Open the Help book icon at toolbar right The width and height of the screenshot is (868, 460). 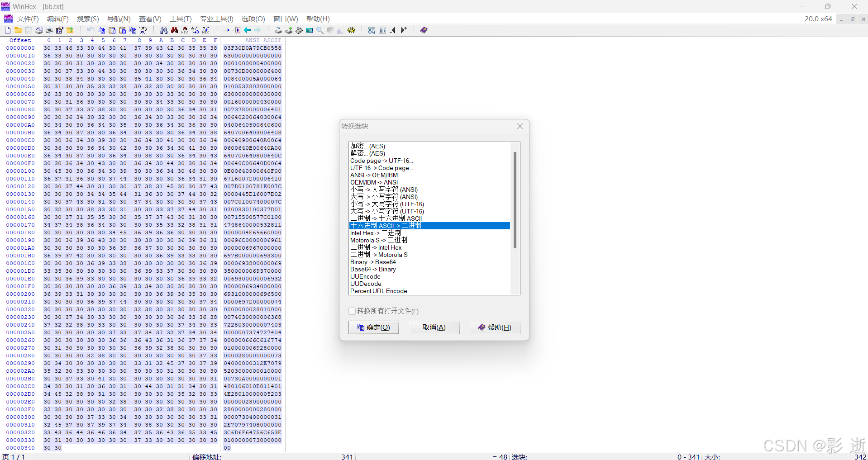coord(423,30)
